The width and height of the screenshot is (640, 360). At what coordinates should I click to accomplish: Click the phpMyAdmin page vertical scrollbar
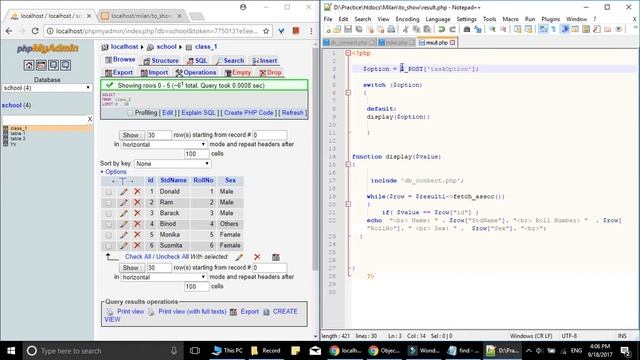point(315,159)
